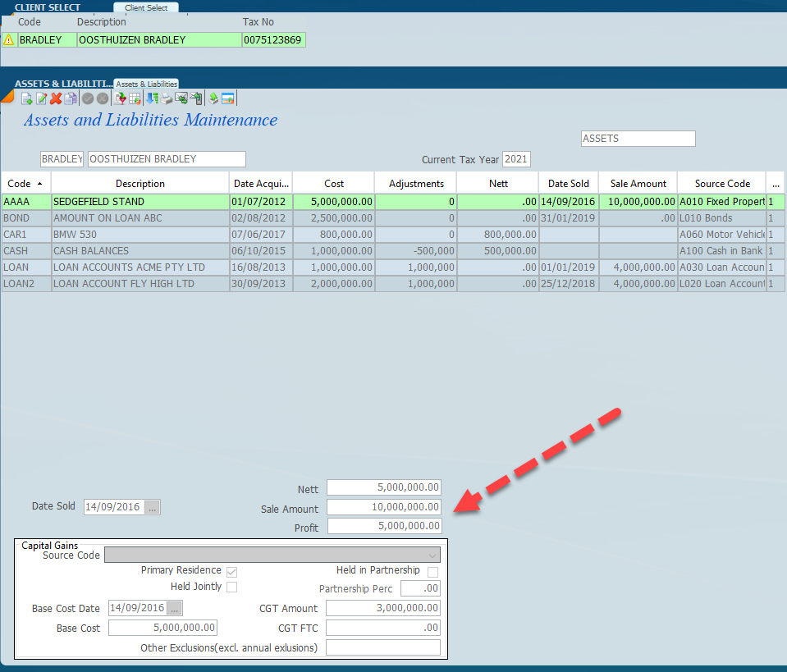Toggle the Primary Residence checkbox
Viewport: 787px width, 672px height.
(x=232, y=571)
